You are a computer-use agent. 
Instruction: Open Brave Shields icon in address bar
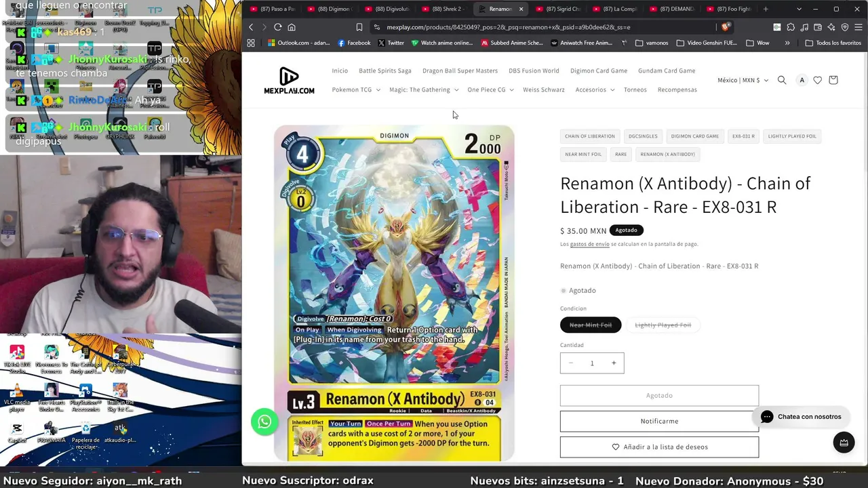tap(726, 27)
